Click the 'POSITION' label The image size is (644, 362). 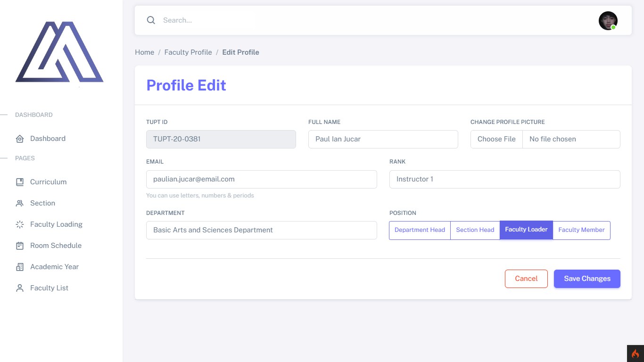tap(403, 213)
